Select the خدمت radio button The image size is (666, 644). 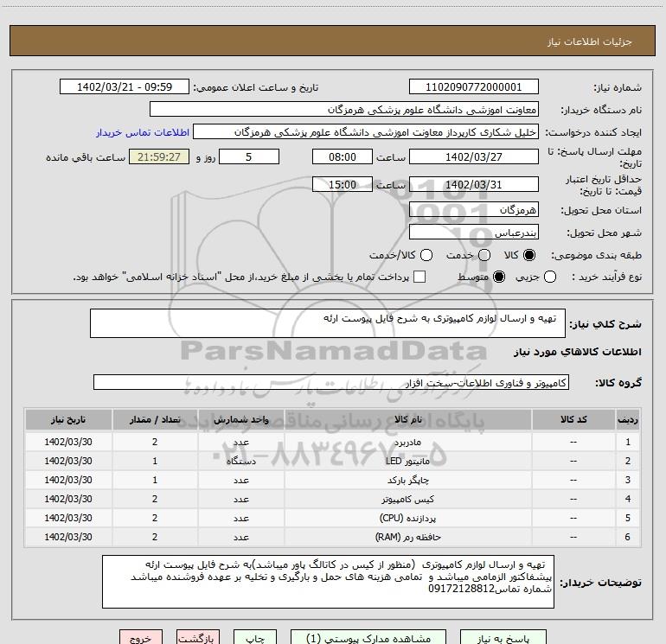[484, 255]
